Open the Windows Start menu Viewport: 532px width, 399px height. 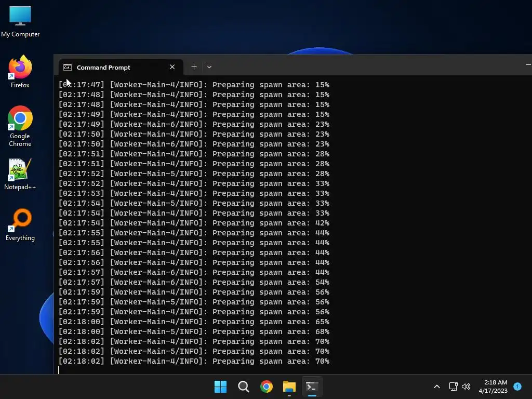coord(220,387)
